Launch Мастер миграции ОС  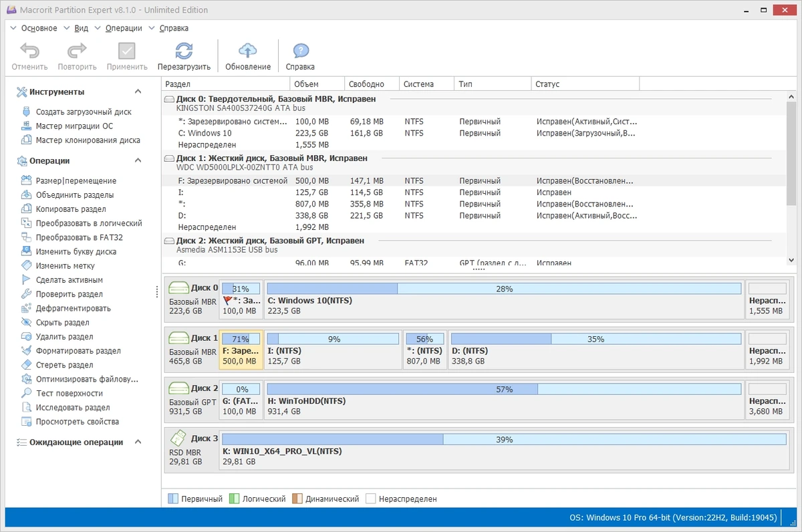point(74,126)
